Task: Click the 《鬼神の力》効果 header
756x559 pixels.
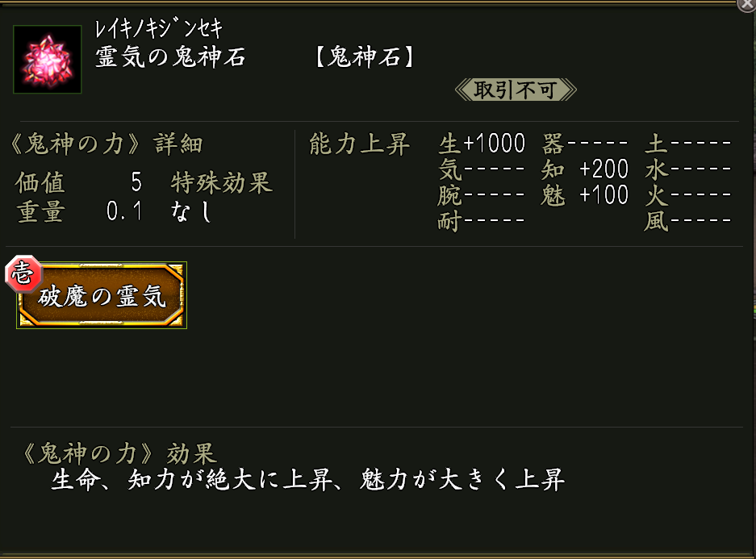Action: pos(117,453)
